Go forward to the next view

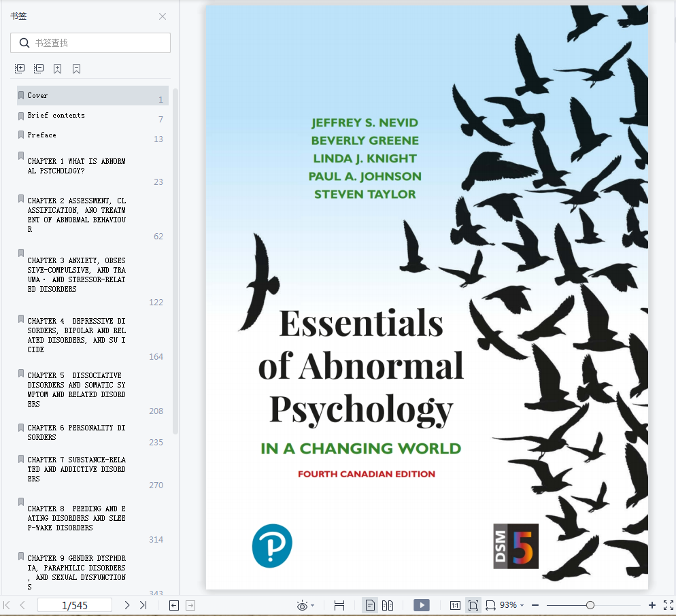click(x=190, y=606)
